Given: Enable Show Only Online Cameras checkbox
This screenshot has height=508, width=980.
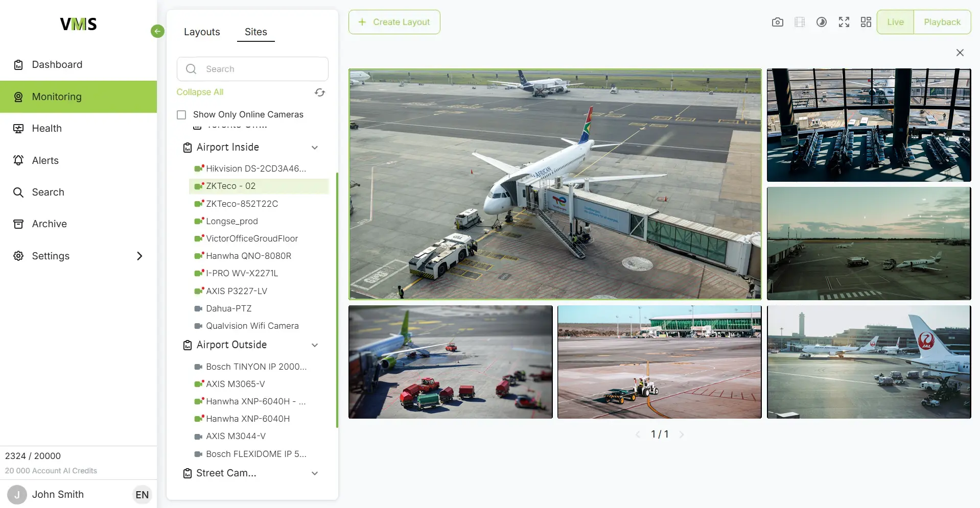Looking at the screenshot, I should click(x=181, y=115).
